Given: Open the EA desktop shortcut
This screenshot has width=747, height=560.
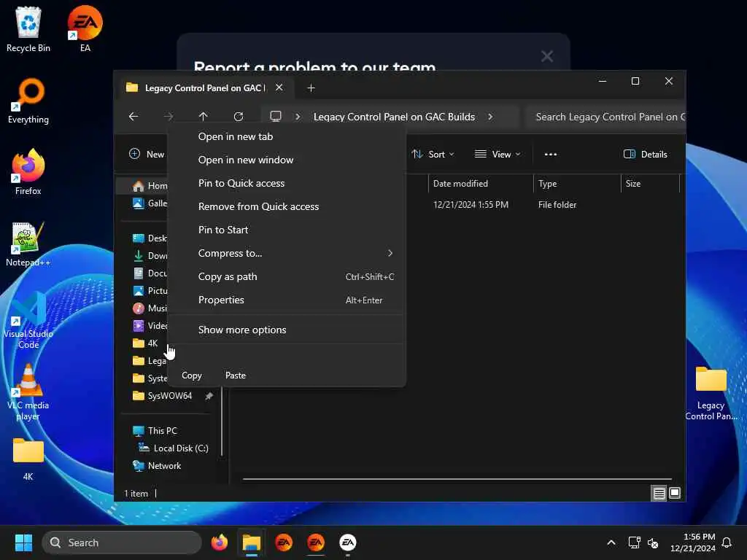Looking at the screenshot, I should [85, 29].
